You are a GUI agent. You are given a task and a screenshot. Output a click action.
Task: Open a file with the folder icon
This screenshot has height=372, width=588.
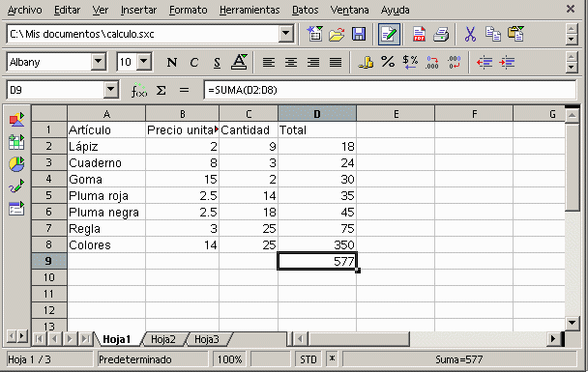click(x=337, y=34)
